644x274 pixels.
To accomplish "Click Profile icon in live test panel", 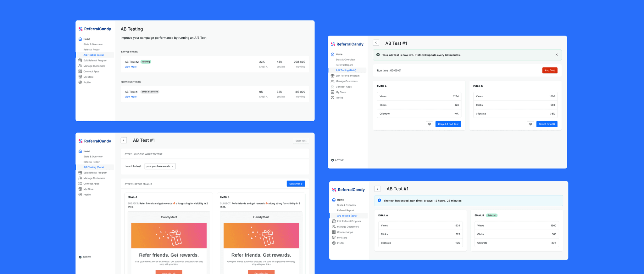I will pos(332,98).
